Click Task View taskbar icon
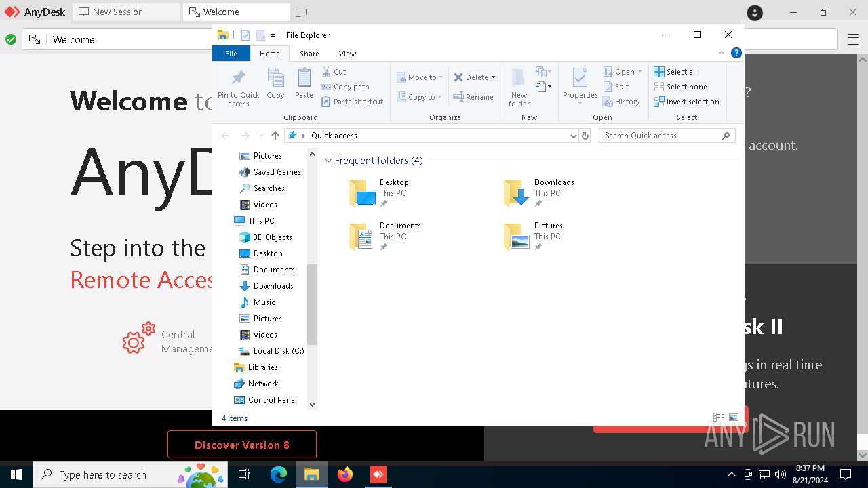The height and width of the screenshot is (488, 868). point(244,474)
